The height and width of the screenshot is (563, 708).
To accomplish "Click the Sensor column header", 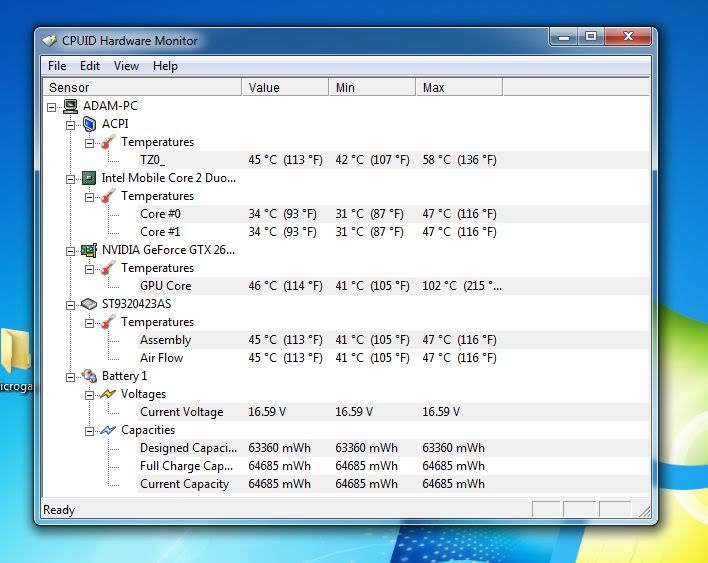I will click(x=142, y=87).
